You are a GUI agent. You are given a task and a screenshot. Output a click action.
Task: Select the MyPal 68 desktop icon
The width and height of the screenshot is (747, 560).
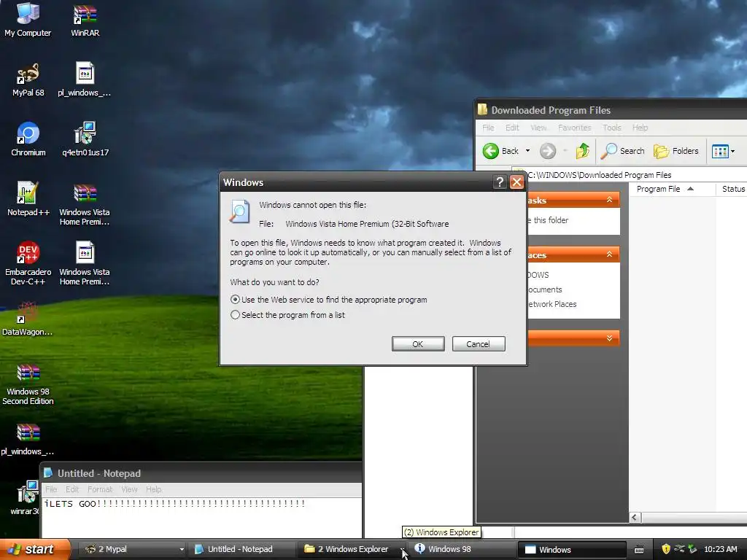click(28, 79)
